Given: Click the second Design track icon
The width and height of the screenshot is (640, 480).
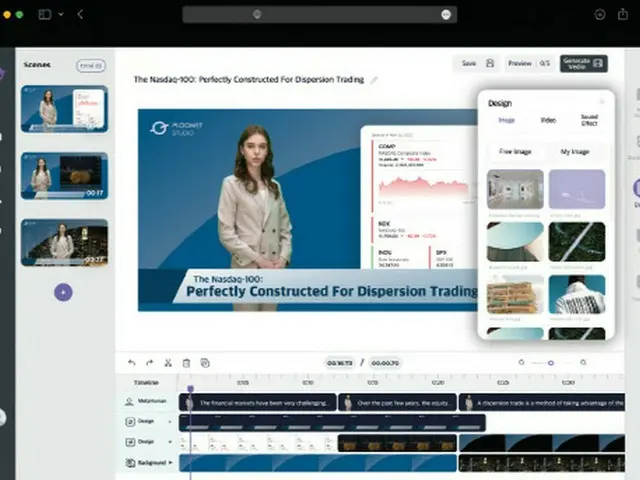Looking at the screenshot, I should (x=130, y=442).
